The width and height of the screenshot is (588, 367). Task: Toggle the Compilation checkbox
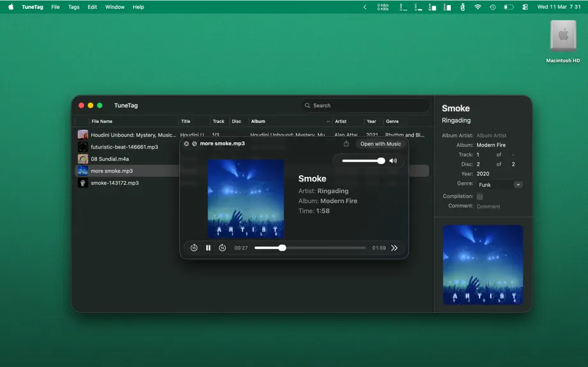[x=480, y=196]
